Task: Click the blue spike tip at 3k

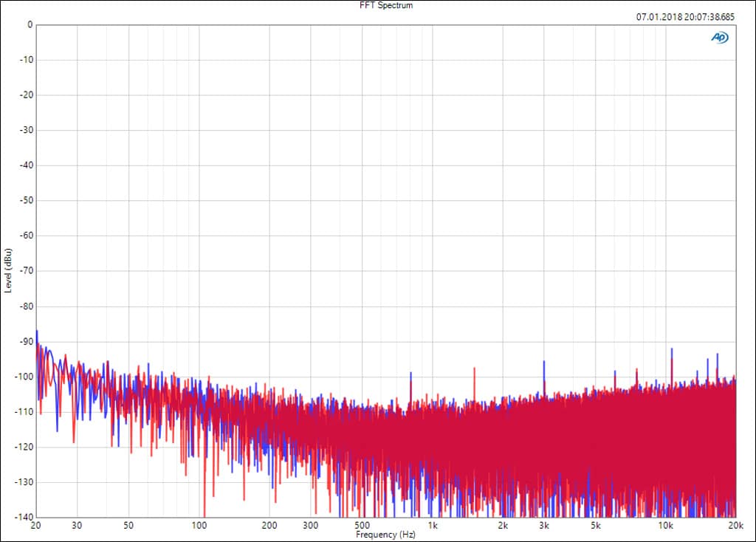Action: coord(544,362)
